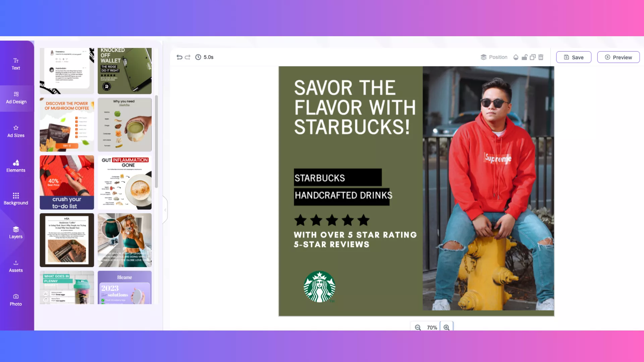Toggle the lock/unlock element icon
The height and width of the screenshot is (362, 644).
click(x=524, y=57)
